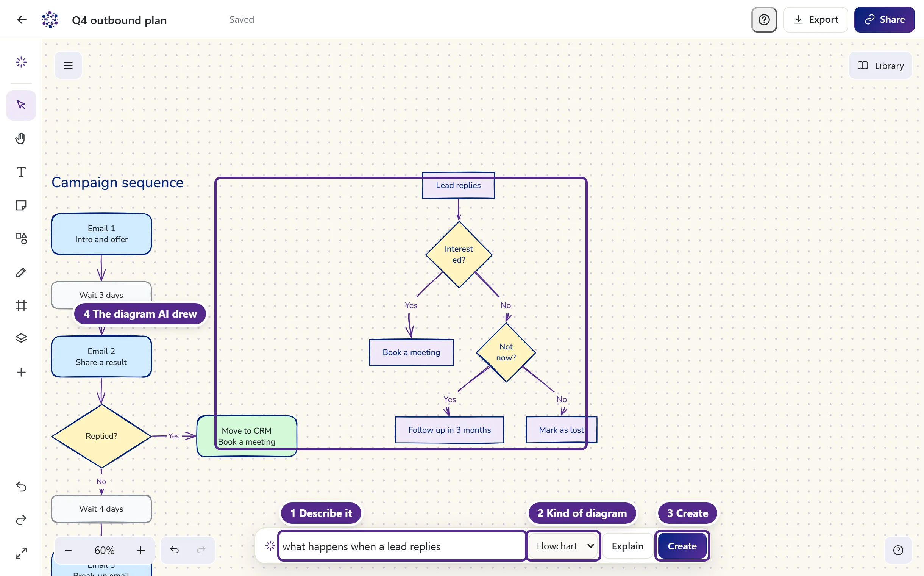Click the Create button
The width and height of the screenshot is (924, 576).
682,546
